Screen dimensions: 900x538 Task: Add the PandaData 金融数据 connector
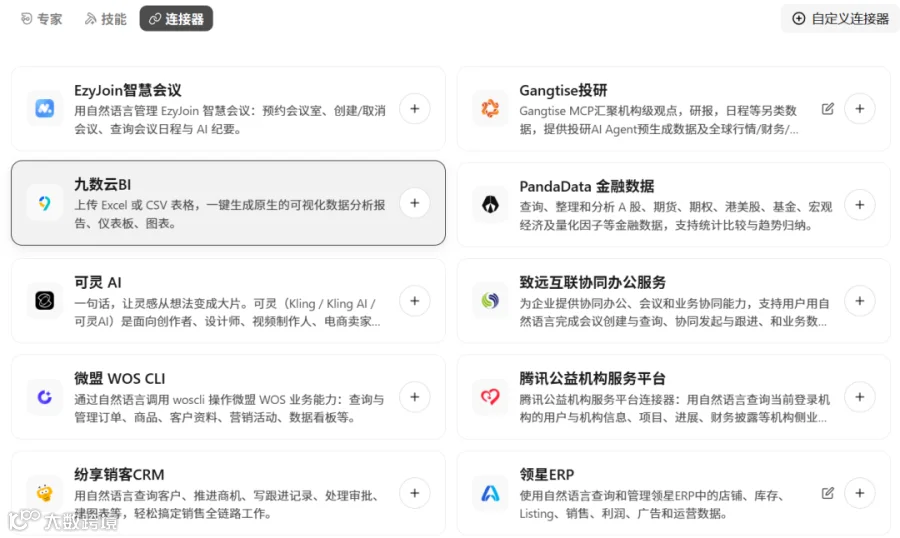coord(859,205)
